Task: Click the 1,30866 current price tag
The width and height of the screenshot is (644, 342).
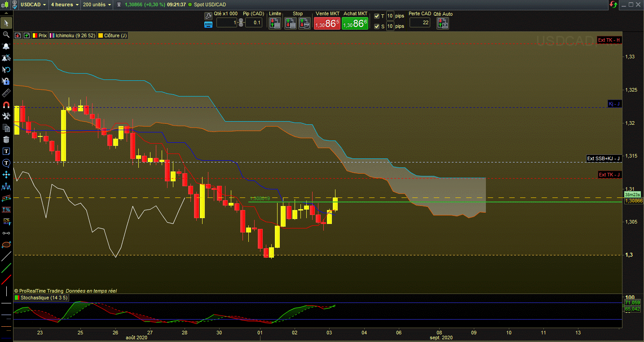Action: [x=633, y=201]
